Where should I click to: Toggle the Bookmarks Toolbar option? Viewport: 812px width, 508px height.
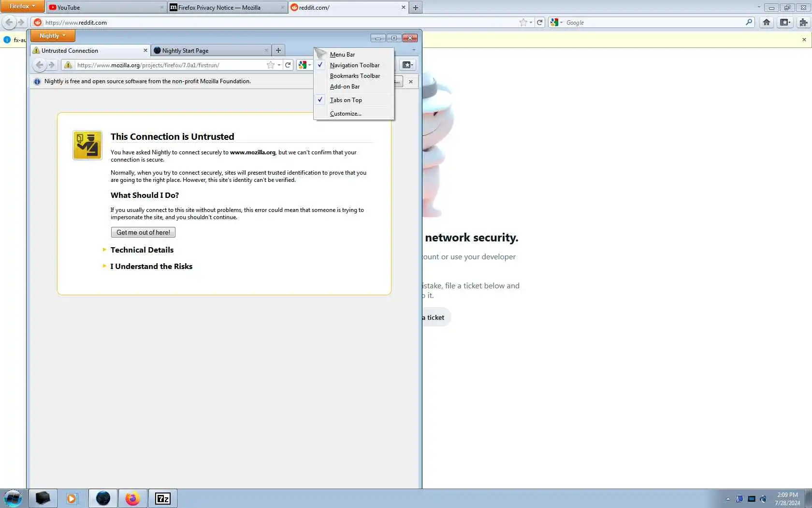point(354,76)
